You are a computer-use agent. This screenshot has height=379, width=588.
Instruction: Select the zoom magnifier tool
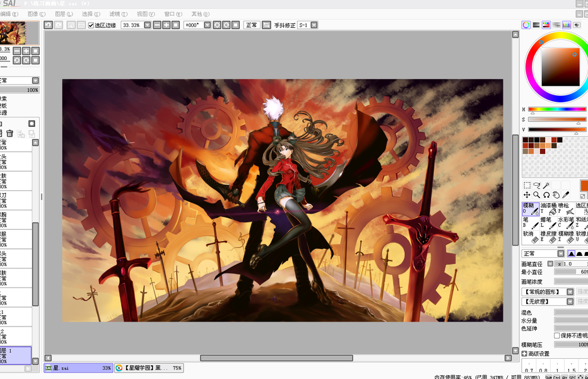(537, 195)
